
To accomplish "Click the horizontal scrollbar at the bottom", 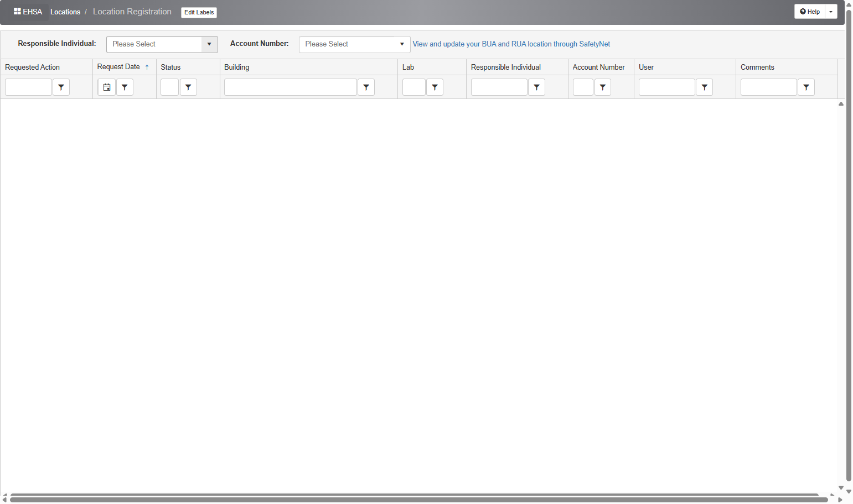I will click(419, 500).
